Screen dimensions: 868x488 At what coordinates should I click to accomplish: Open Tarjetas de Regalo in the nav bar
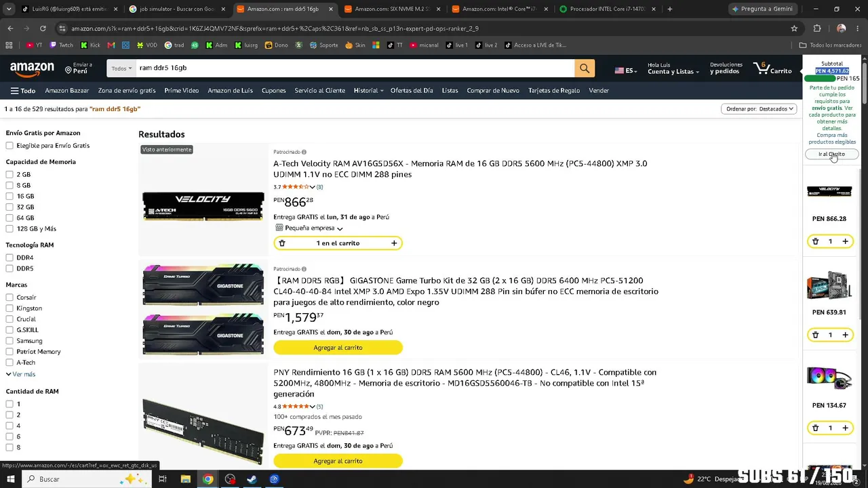tap(554, 91)
